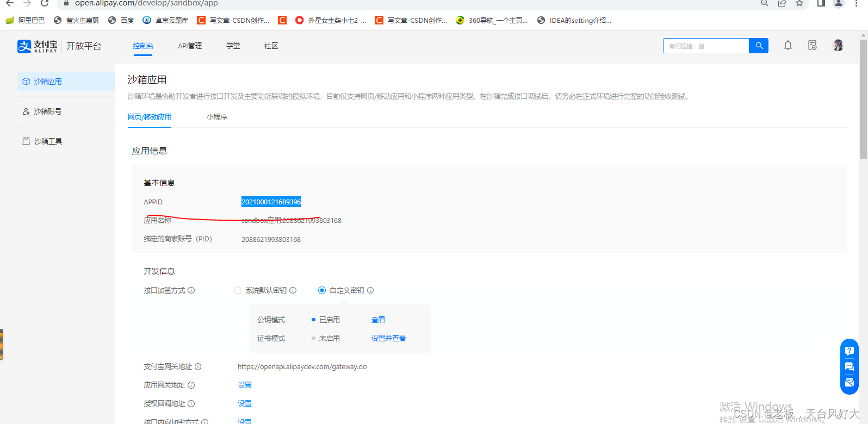The height and width of the screenshot is (424, 868).
Task: Open the document checklist icon in header
Action: 813,46
